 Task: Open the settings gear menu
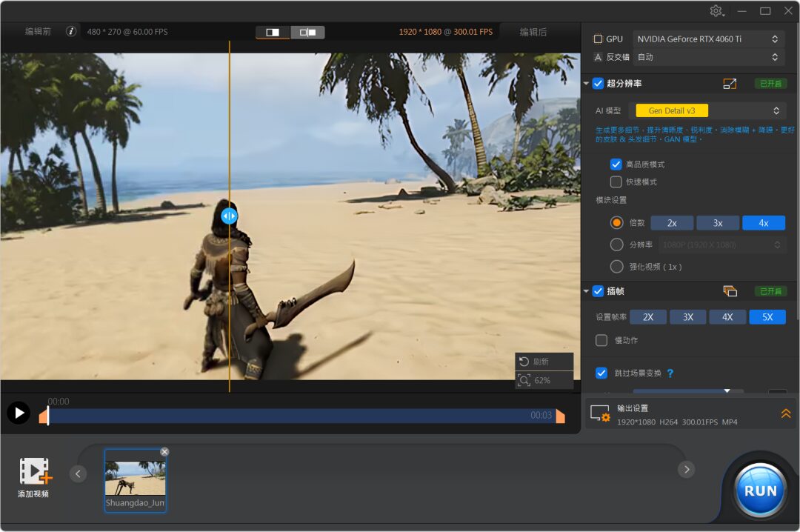(717, 10)
